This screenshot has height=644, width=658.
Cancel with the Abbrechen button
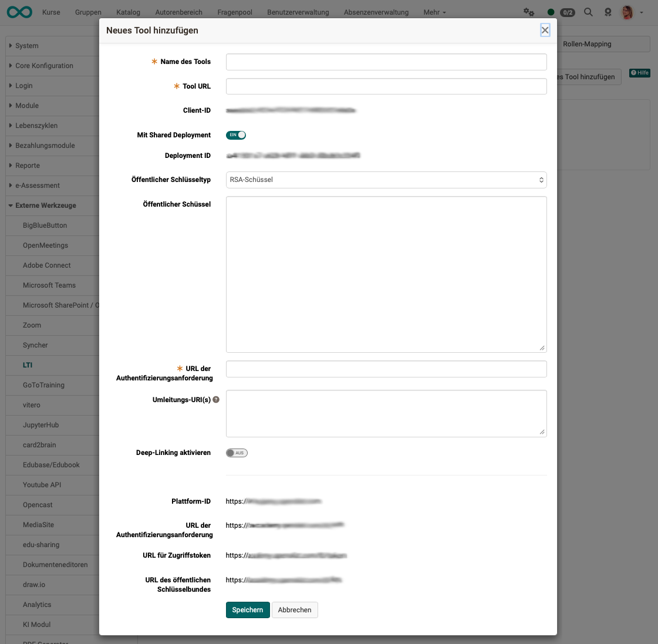pos(295,610)
